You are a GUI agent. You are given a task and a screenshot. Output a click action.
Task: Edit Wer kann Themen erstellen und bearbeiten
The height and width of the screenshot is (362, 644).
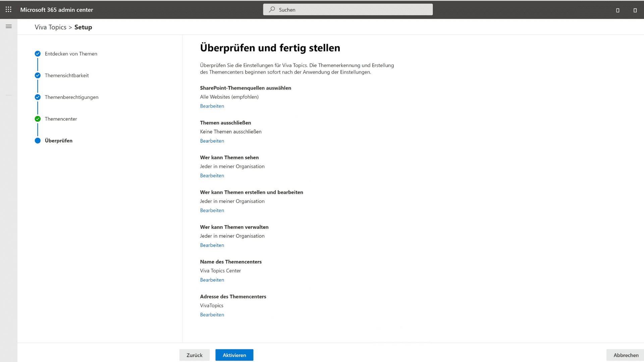click(x=212, y=210)
